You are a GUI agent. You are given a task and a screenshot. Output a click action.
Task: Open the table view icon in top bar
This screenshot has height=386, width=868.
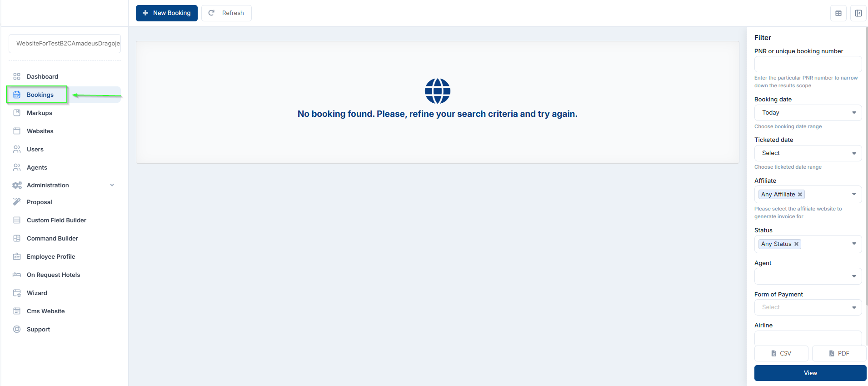coord(838,13)
